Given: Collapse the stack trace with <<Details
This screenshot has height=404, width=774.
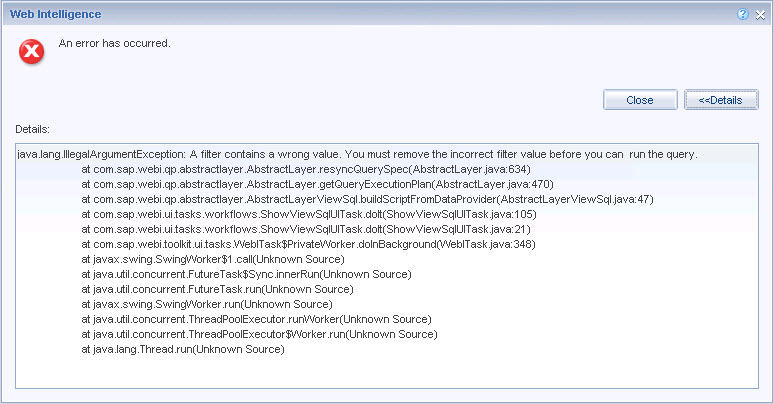Looking at the screenshot, I should 721,100.
